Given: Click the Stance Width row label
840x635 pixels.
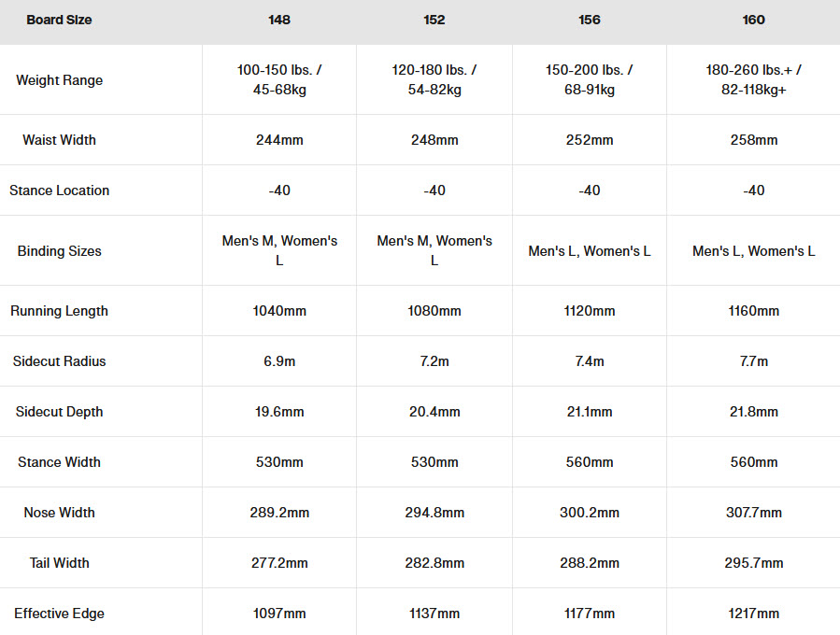Looking at the screenshot, I should pyautogui.click(x=59, y=462).
